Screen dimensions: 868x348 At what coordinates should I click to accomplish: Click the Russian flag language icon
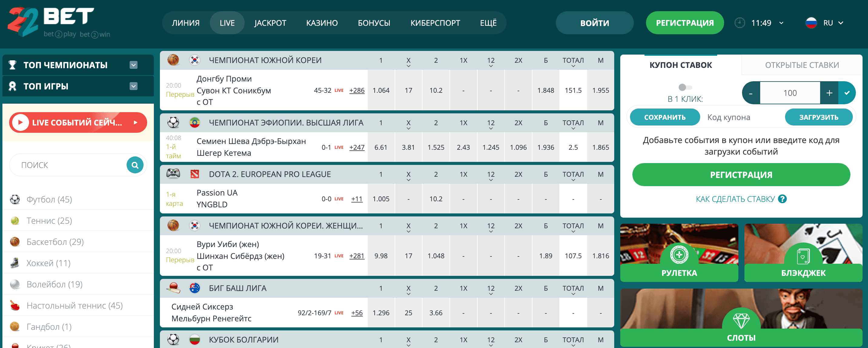pos(811,23)
